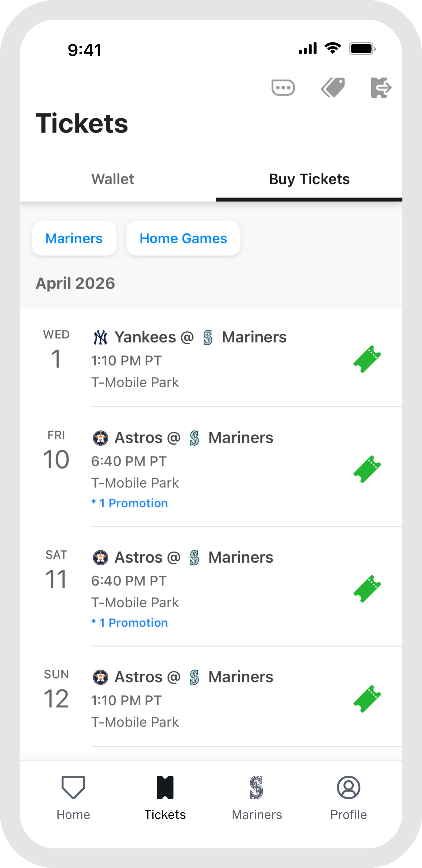Select the Buy Tickets tab
This screenshot has height=868, width=422.
309,179
